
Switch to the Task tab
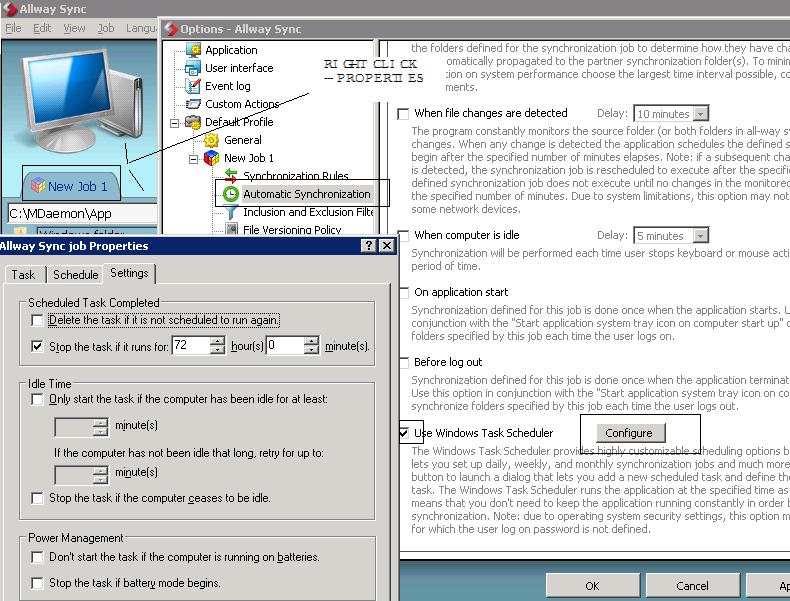click(23, 275)
